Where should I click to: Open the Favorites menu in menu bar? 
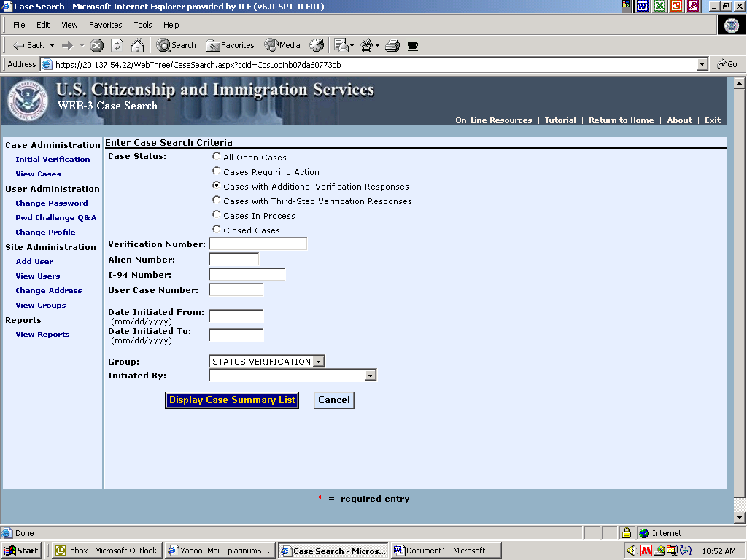(106, 25)
